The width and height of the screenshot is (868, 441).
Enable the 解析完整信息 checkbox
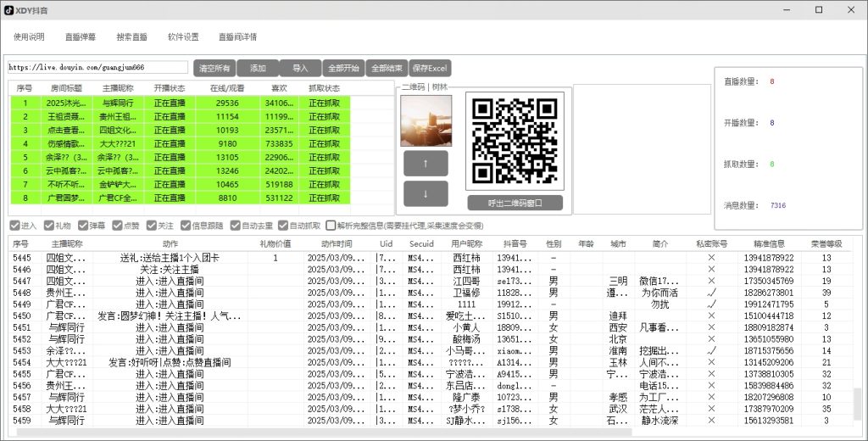click(331, 226)
